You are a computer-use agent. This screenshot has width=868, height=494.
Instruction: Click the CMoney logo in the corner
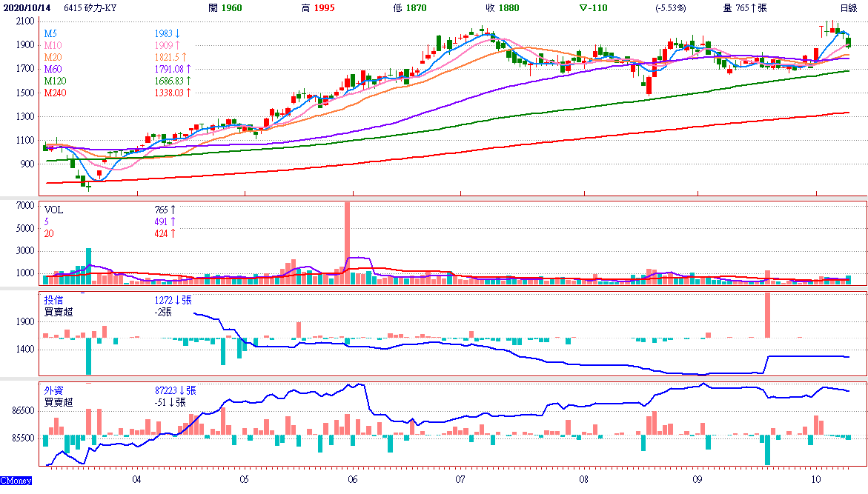(16, 481)
